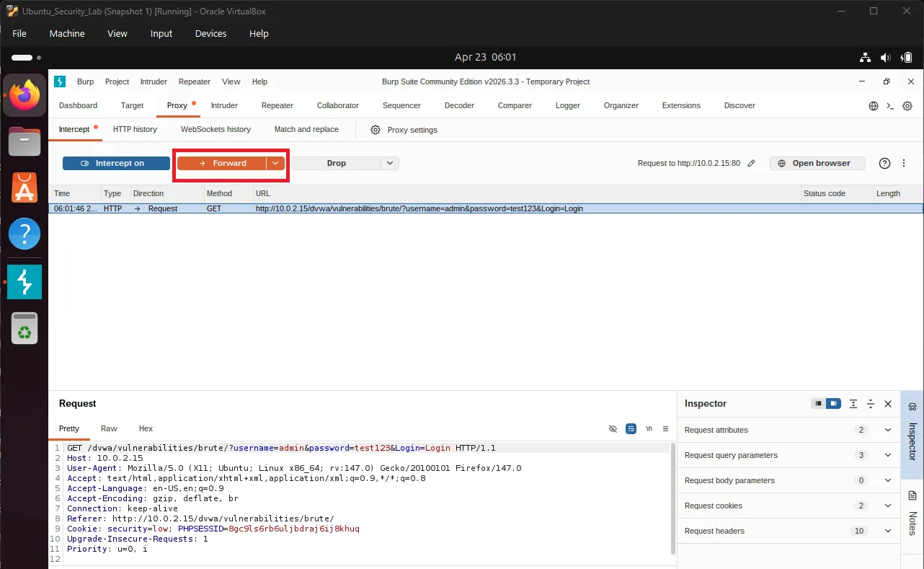The width and height of the screenshot is (924, 569).
Task: Switch to the HTTP history tab
Action: (x=135, y=129)
